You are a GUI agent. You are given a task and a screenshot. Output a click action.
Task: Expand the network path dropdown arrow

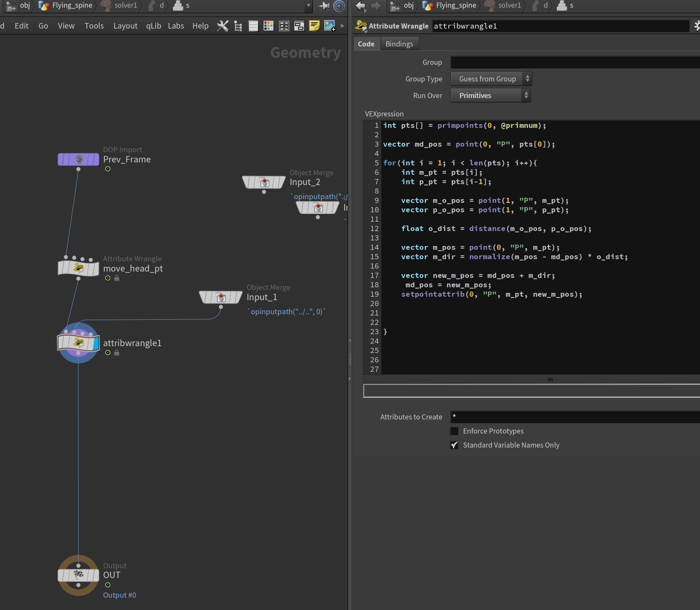[308, 6]
